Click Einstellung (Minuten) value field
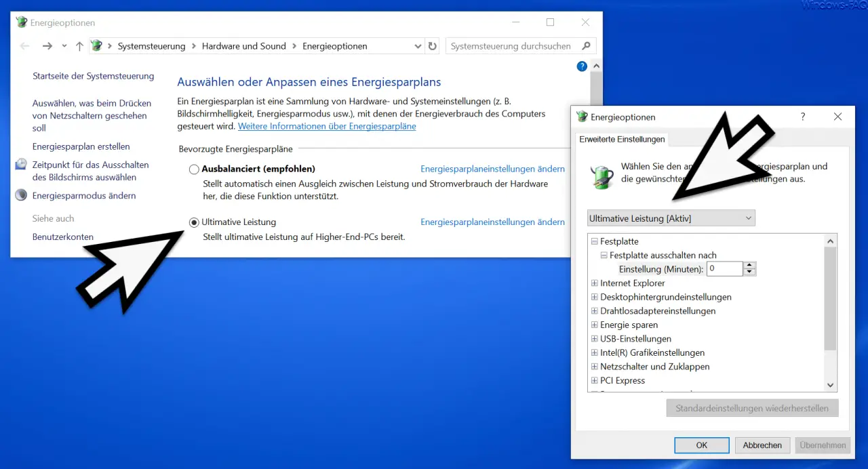The width and height of the screenshot is (868, 469). (x=725, y=269)
